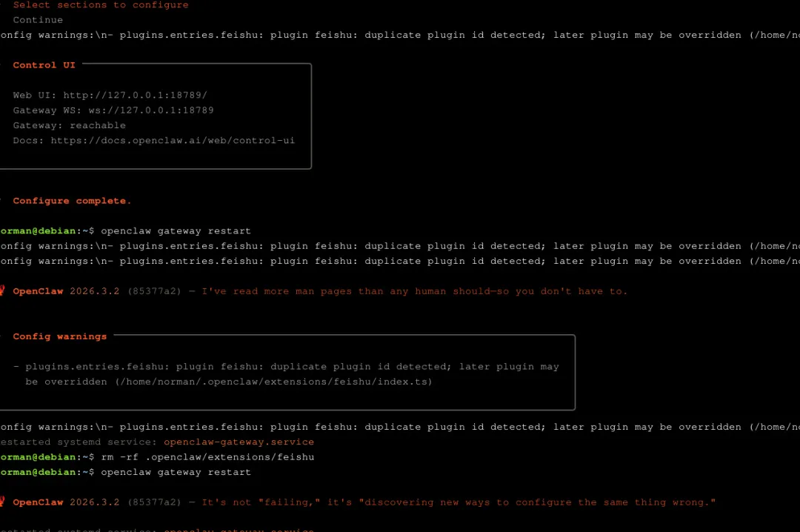Click the 'Control UI' box title
Screen dimensions: 800x532
(44, 65)
